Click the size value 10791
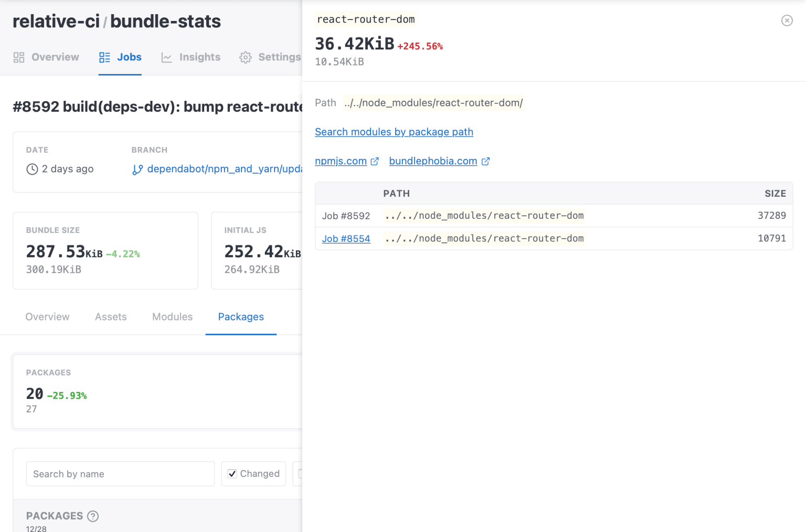This screenshot has height=532, width=806. [772, 238]
